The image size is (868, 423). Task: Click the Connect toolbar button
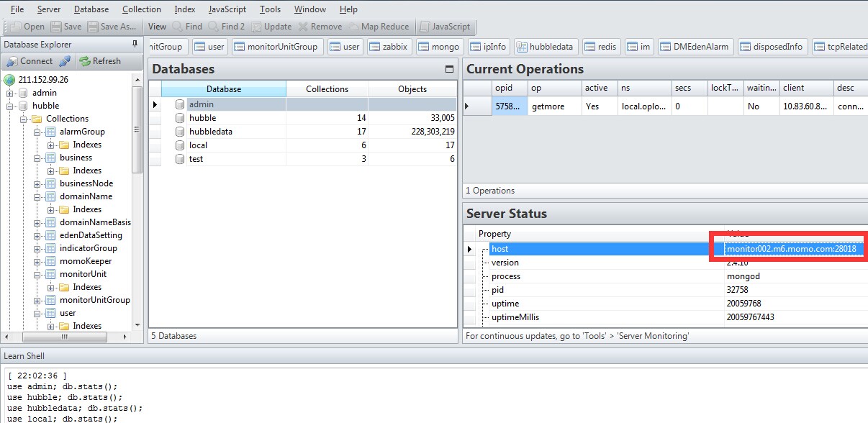pyautogui.click(x=29, y=61)
